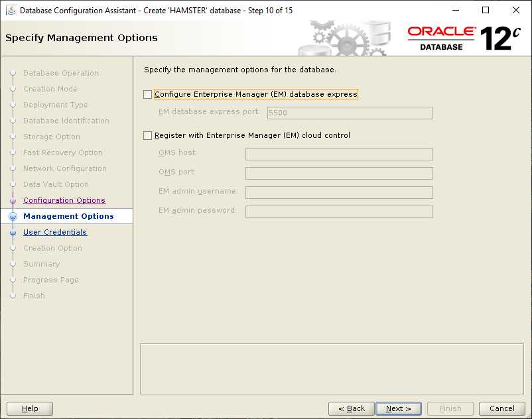Viewport: 532px width, 419px height.
Task: Close the Database Configuration Assistant window
Action: pos(515,10)
